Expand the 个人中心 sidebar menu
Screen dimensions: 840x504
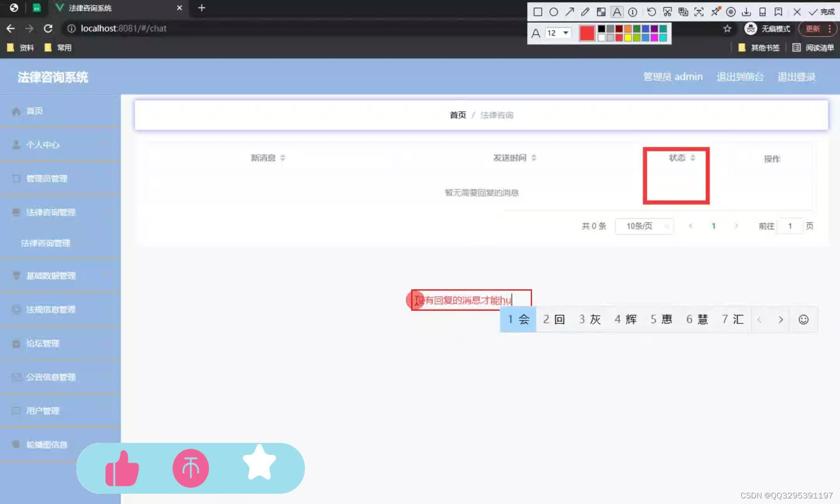pyautogui.click(x=60, y=145)
